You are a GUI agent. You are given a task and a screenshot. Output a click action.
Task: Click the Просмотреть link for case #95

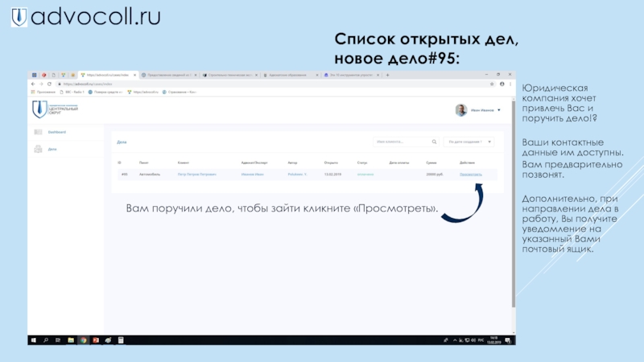click(471, 174)
